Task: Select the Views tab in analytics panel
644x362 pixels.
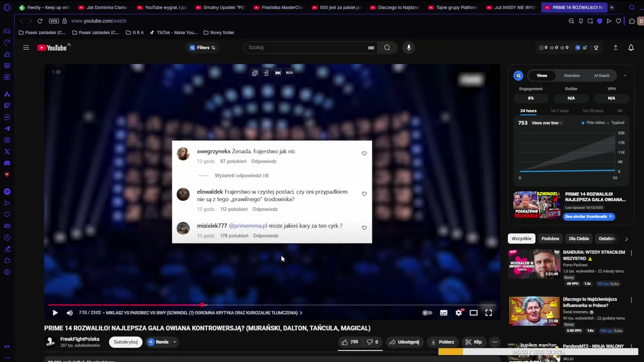Action: tap(542, 75)
